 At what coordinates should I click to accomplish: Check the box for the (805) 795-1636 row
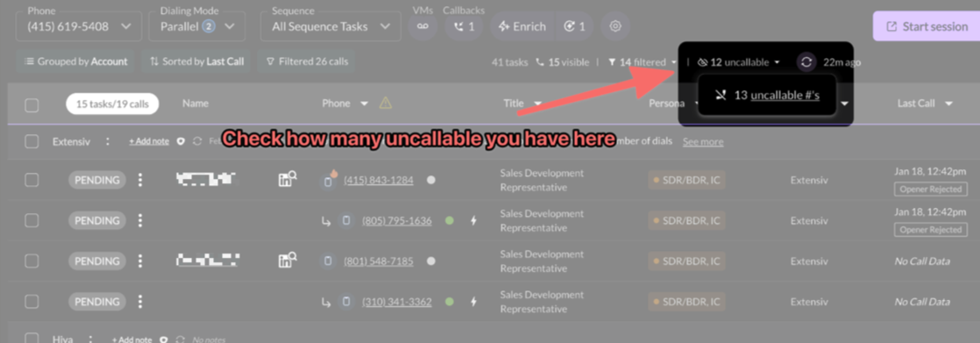click(32, 221)
